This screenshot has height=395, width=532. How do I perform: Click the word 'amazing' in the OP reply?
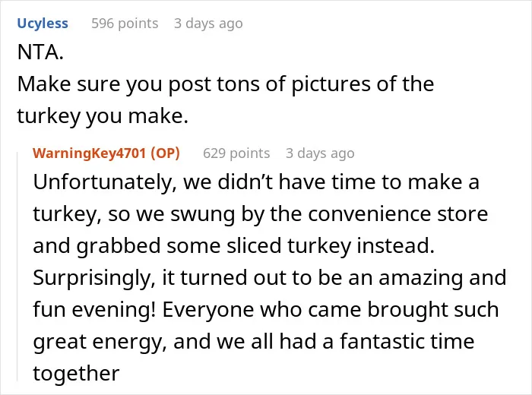421,278
